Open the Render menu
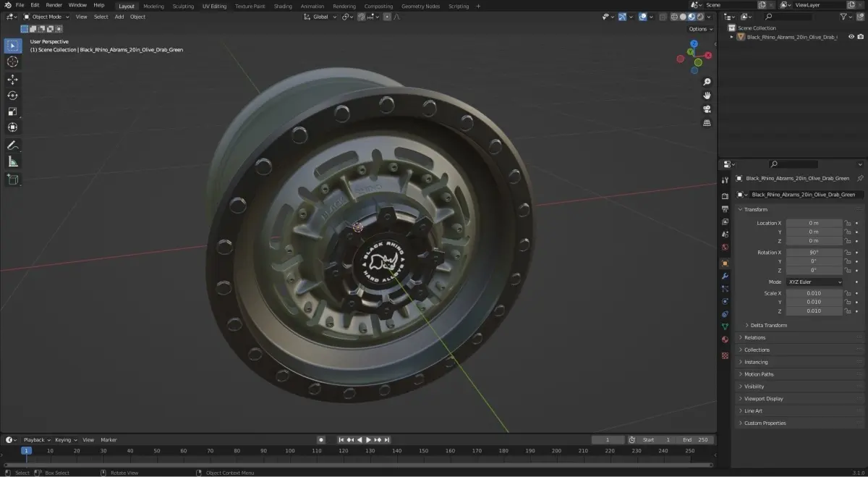 point(54,5)
